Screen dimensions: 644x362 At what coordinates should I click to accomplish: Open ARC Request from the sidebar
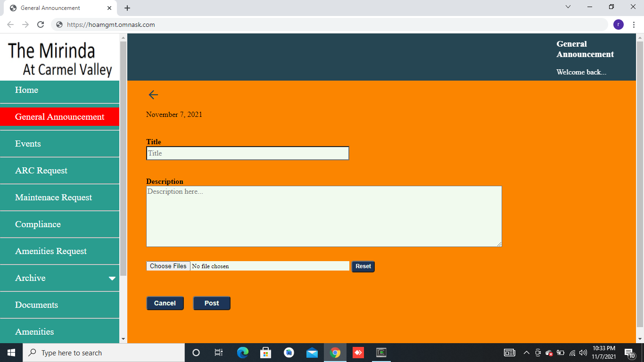41,171
